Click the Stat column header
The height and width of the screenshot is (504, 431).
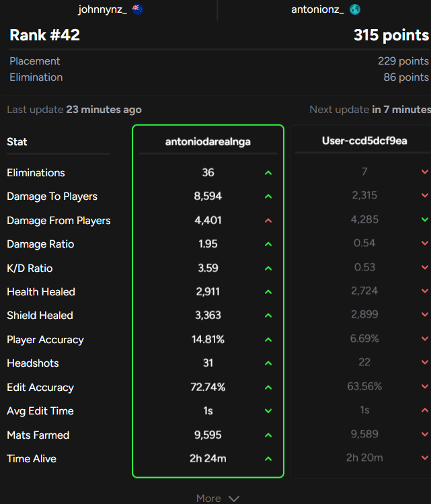click(x=17, y=142)
